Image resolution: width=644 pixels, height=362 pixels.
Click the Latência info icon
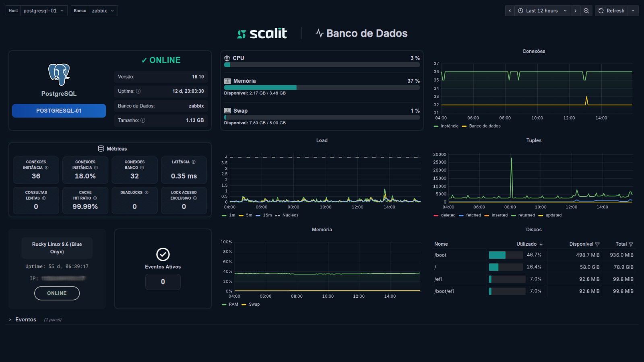tap(194, 162)
